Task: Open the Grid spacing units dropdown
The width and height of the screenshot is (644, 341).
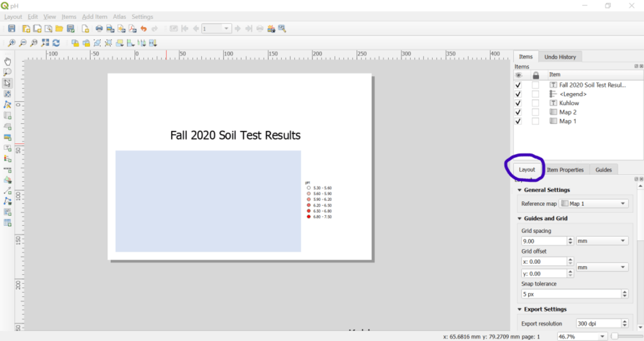Action: click(x=602, y=241)
